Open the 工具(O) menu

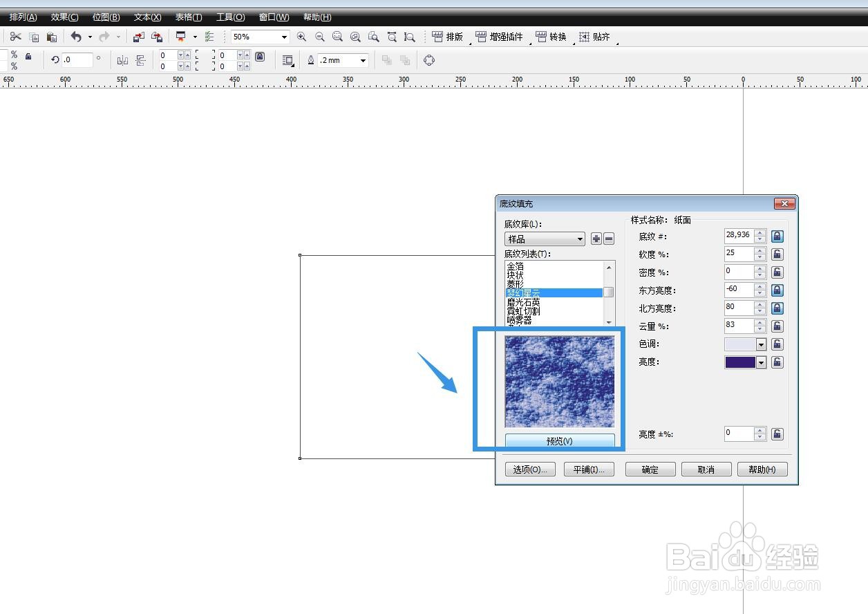click(x=231, y=17)
